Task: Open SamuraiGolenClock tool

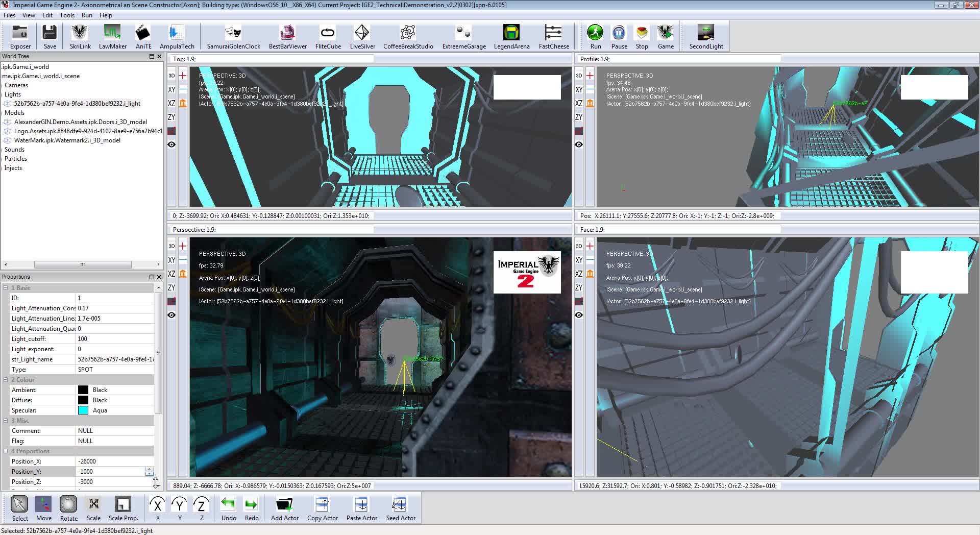Action: 233,37
